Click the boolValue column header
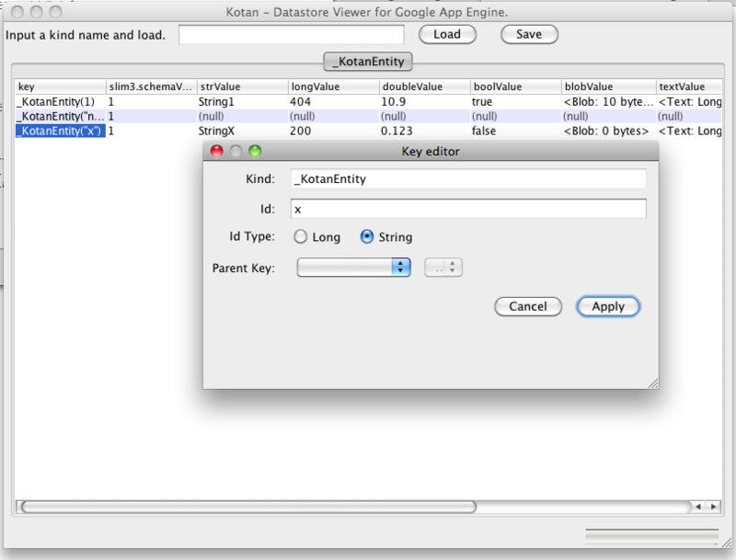The width and height of the screenshot is (736, 560). tap(516, 86)
